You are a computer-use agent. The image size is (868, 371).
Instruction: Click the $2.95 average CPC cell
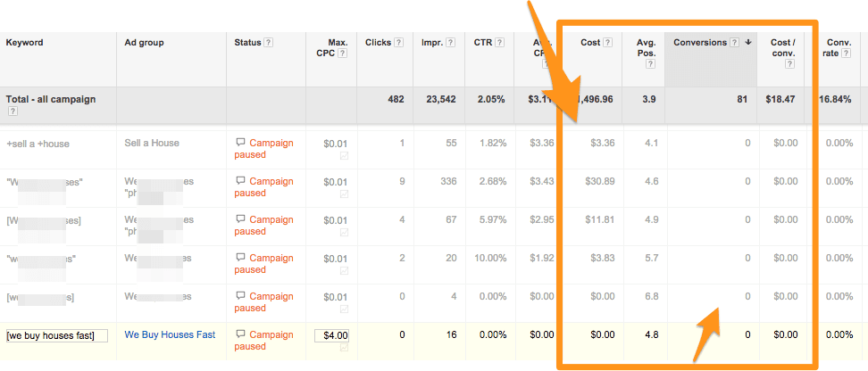point(541,219)
